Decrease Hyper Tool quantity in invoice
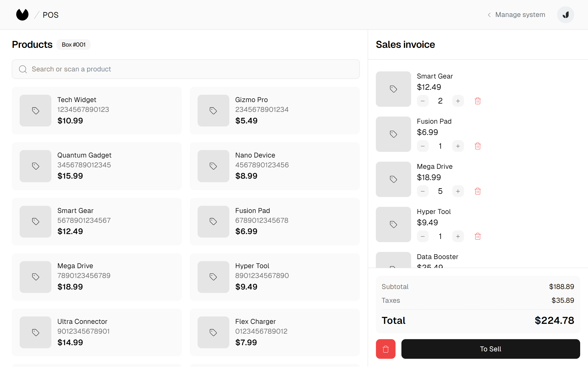 click(x=423, y=236)
